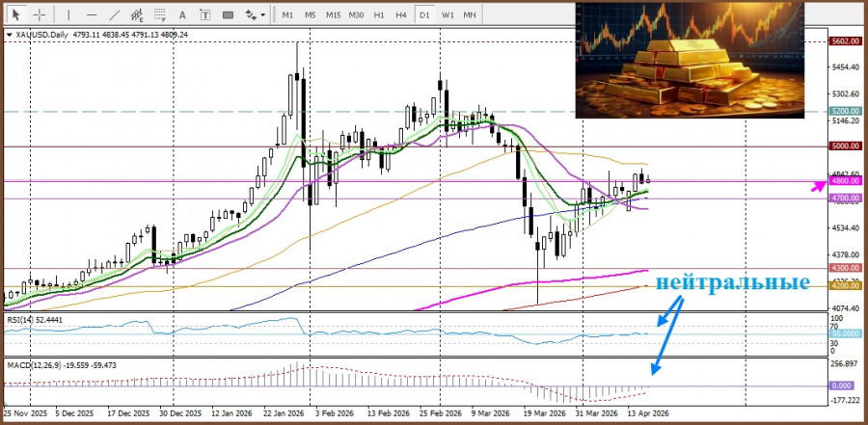Click the M15 timeframe button
Screen dimensions: 868x425
(x=333, y=14)
